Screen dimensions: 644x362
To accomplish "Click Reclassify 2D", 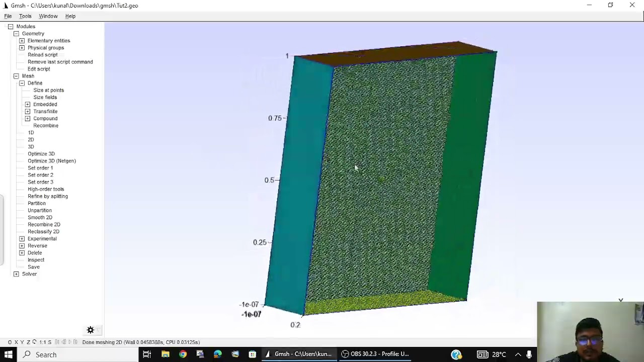I will 43,231.
